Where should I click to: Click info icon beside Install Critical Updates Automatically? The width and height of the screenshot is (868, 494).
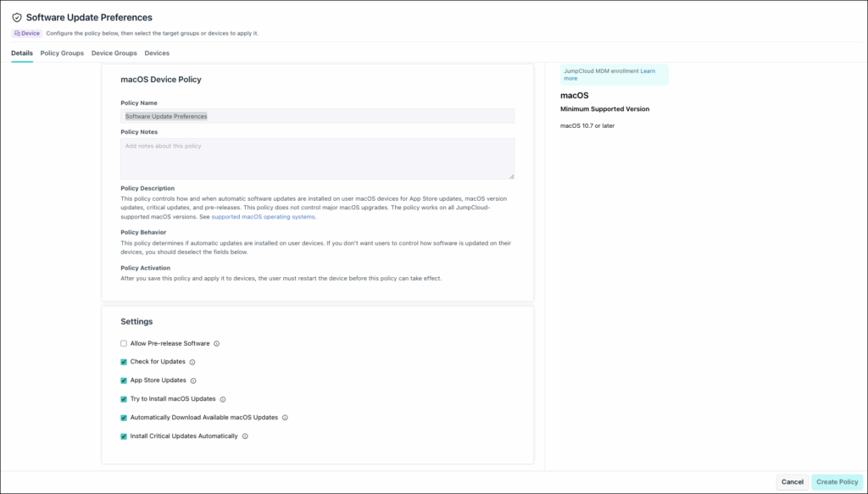(x=245, y=436)
